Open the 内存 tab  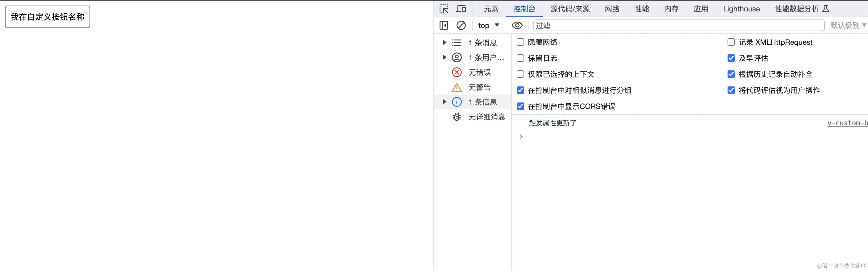672,9
